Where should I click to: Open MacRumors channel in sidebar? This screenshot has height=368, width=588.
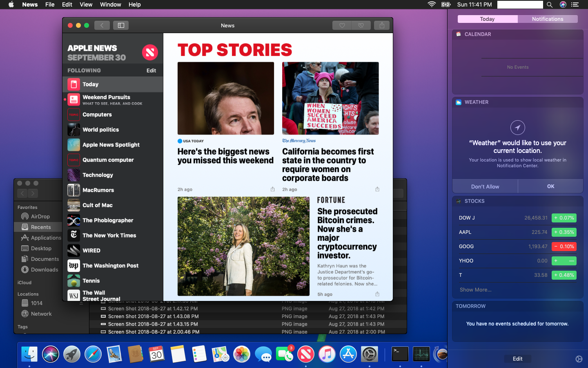click(x=113, y=190)
